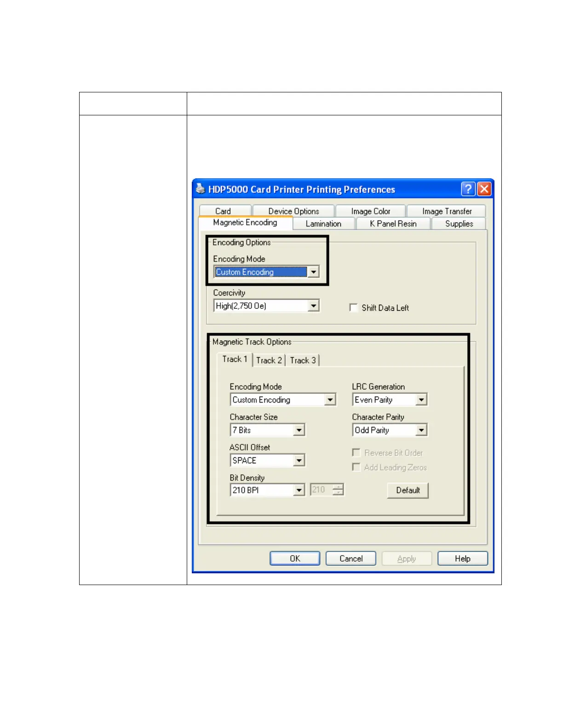
Task: Click the bit density 210 value field
Action: [x=321, y=490]
